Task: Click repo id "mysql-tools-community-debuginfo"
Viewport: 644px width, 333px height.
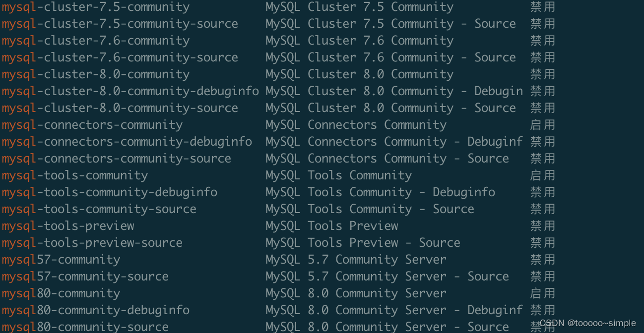Action: pyautogui.click(x=109, y=192)
